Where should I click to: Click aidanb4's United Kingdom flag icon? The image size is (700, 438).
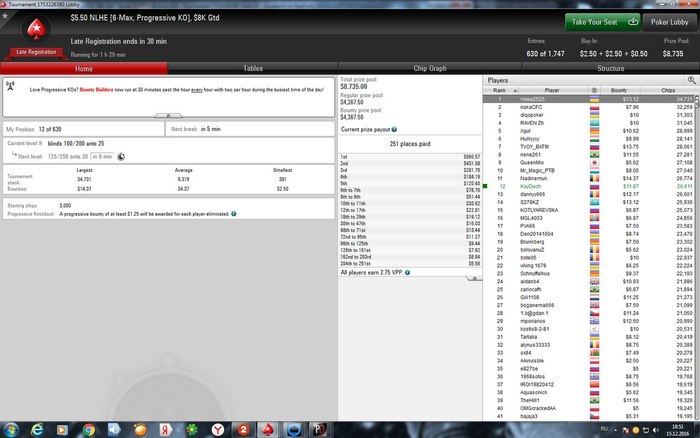click(594, 281)
